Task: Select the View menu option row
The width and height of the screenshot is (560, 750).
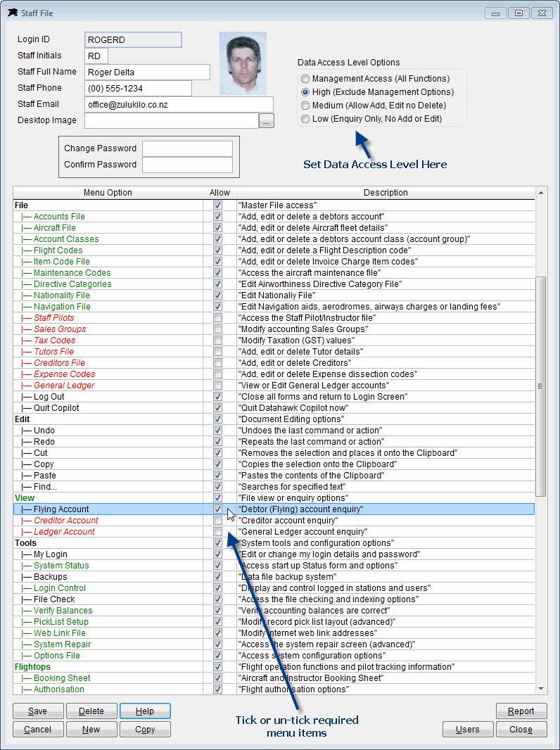Action: pyautogui.click(x=274, y=498)
